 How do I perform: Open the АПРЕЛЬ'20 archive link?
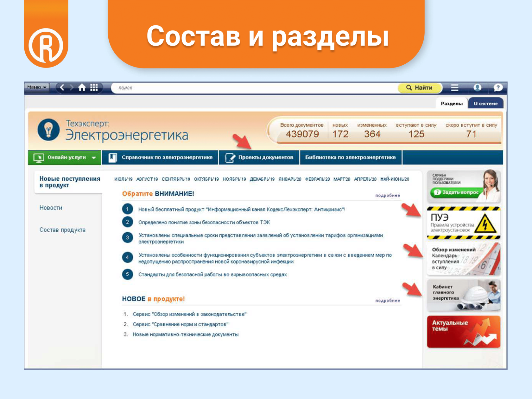[365, 179]
